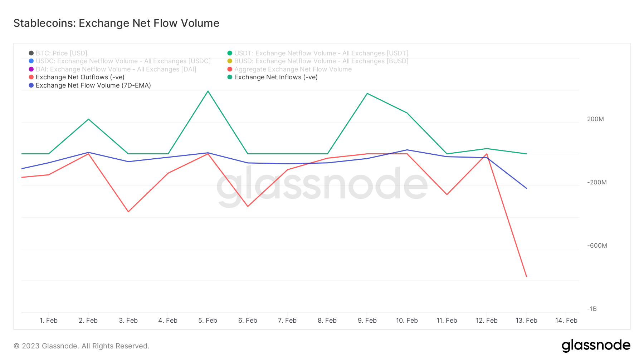Click the blue 7D-EMA legend dot
Screen dimensions: 644x362
coord(31,85)
